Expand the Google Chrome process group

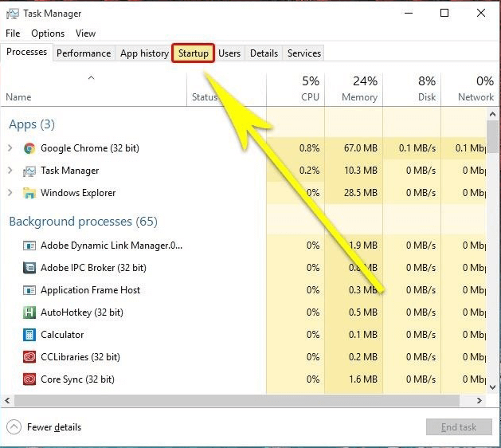tap(10, 148)
